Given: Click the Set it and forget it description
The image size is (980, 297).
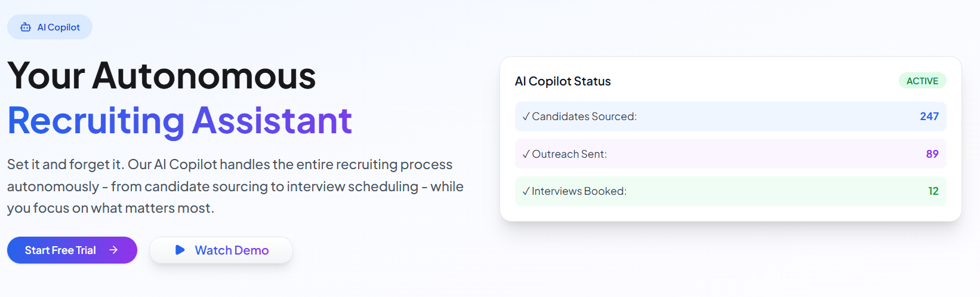Looking at the screenshot, I should point(235,186).
